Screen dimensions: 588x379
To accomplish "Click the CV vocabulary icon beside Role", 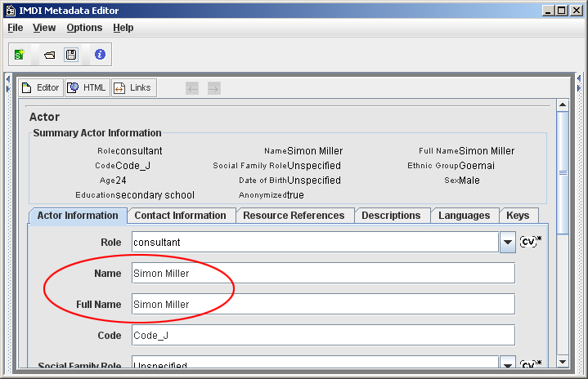I will (x=530, y=242).
